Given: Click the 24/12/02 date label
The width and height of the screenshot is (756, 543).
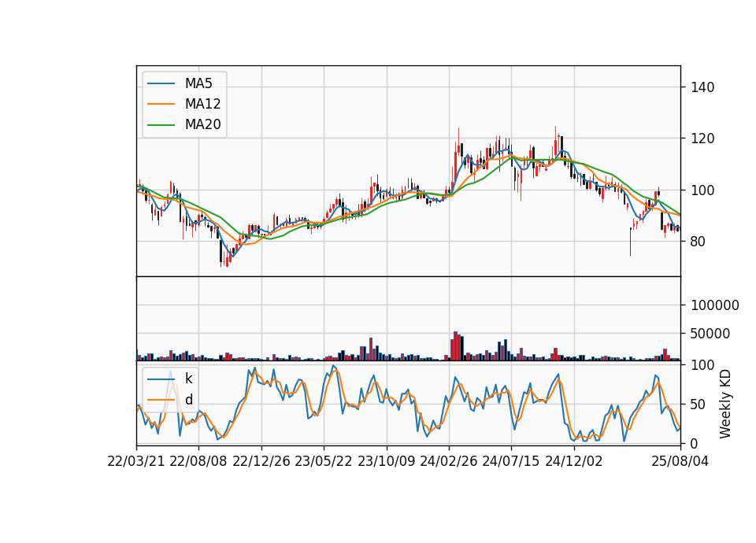Looking at the screenshot, I should click(x=574, y=461).
